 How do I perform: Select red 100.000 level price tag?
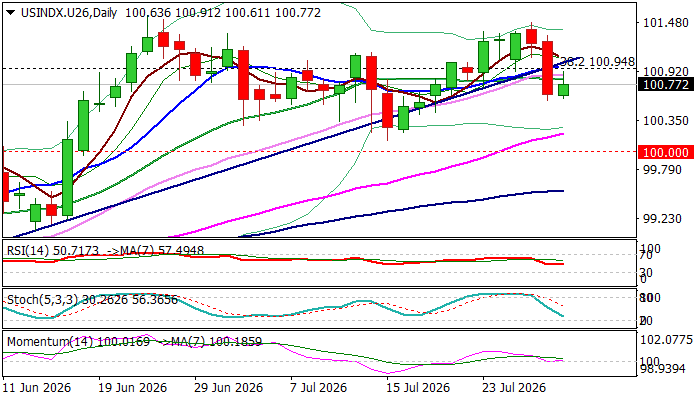click(666, 152)
